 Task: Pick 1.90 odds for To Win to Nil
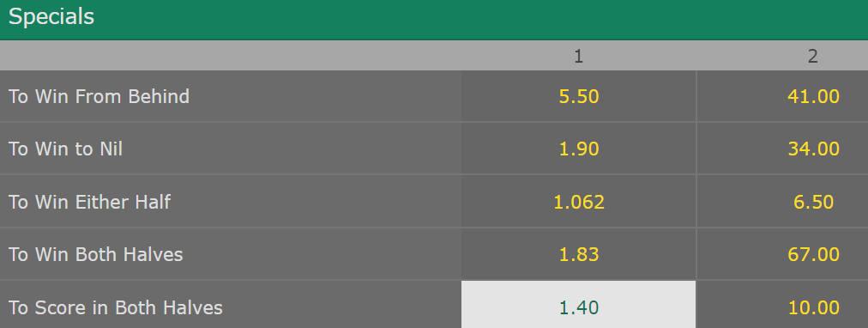[578, 149]
